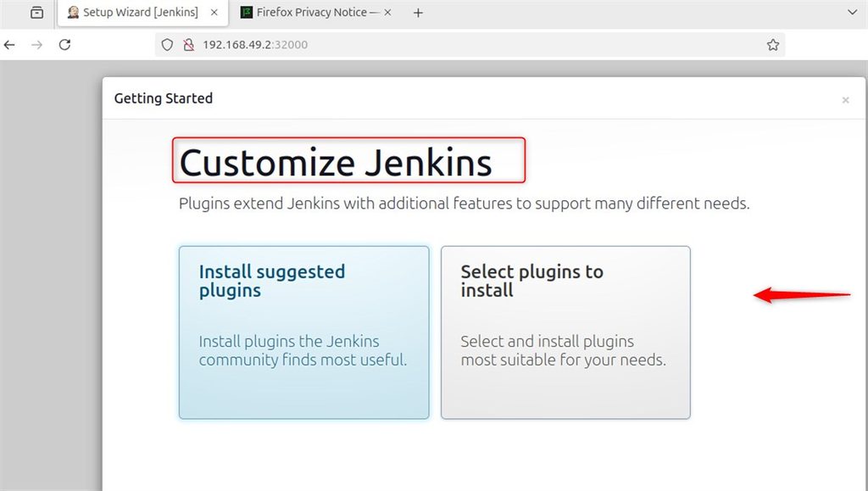Image resolution: width=868 pixels, height=491 pixels.
Task: Switch to Firefox Privacy Notice tab
Action: tap(316, 13)
